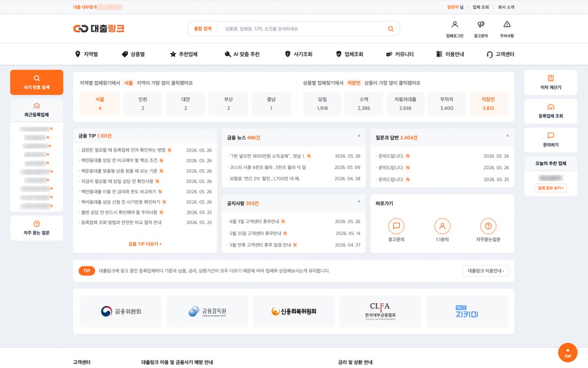Open 지역별 menu
The height and width of the screenshot is (368, 588).
[86, 54]
